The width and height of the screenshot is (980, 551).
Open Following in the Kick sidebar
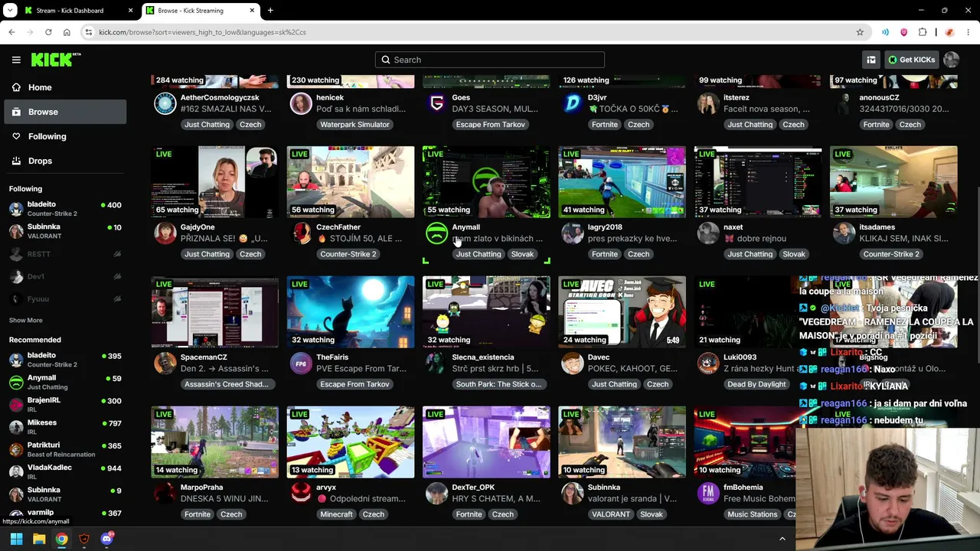pyautogui.click(x=66, y=136)
